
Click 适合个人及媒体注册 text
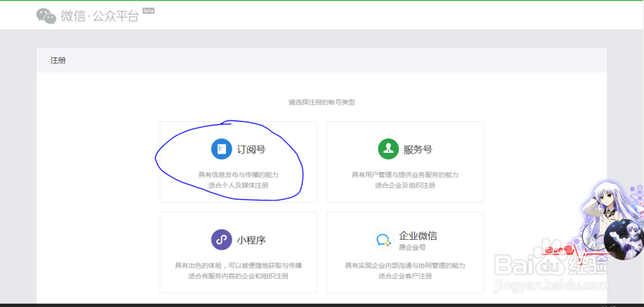[x=238, y=186]
